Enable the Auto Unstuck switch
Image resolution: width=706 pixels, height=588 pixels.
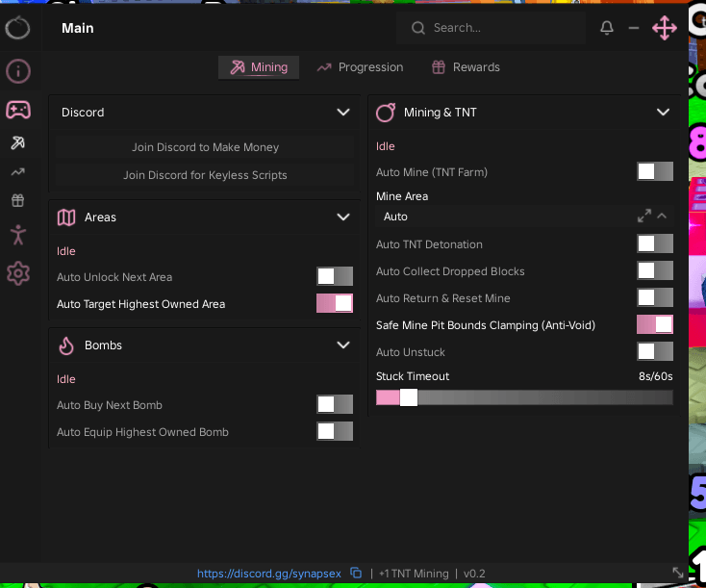coord(655,351)
